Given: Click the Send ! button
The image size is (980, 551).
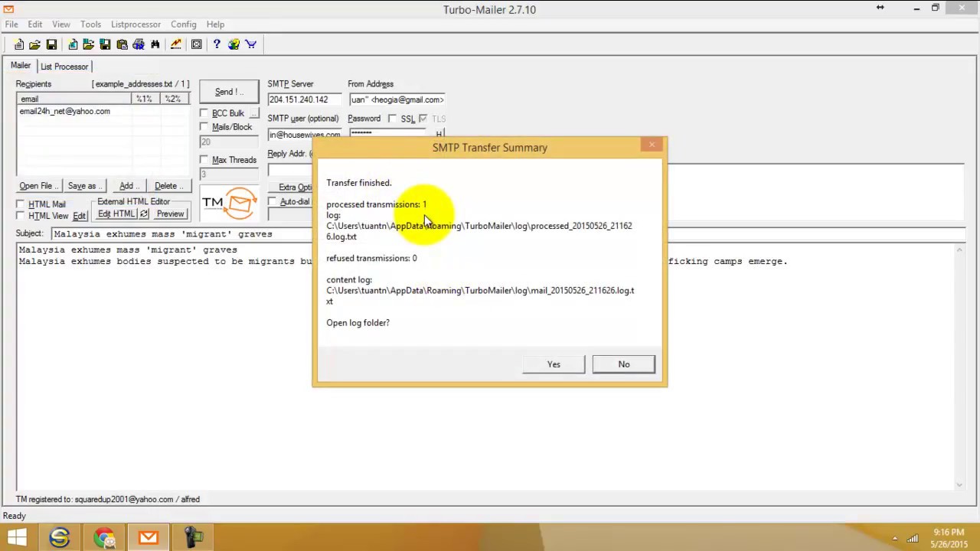Looking at the screenshot, I should (229, 92).
